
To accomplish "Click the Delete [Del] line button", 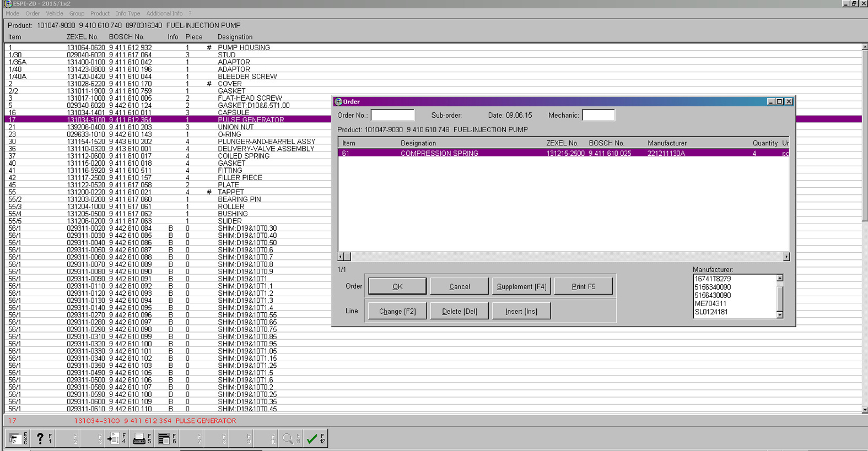I will click(459, 311).
